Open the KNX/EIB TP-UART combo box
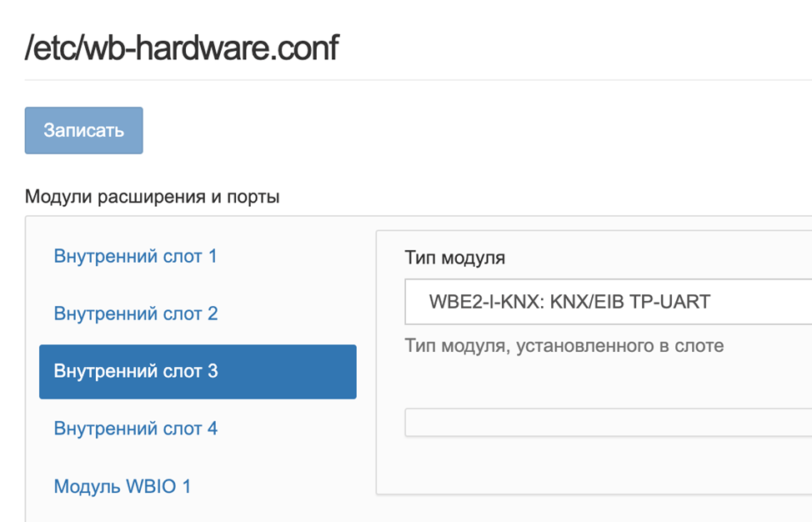Viewport: 812px width, 522px height. click(608, 302)
